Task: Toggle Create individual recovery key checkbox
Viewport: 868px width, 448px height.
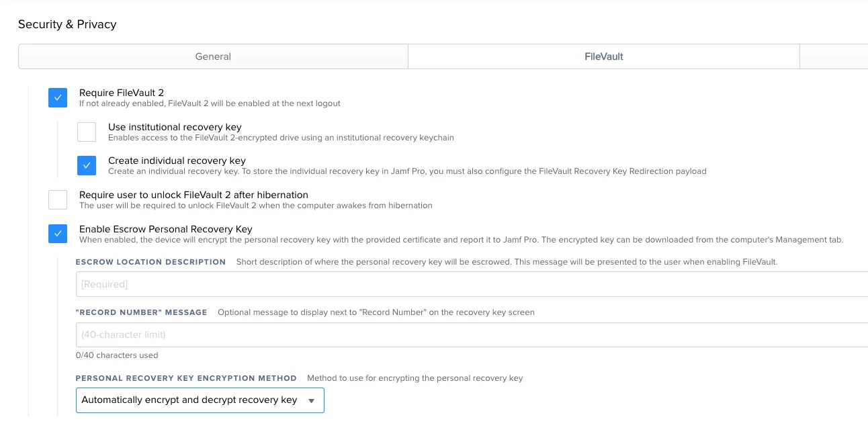Action: (x=87, y=166)
